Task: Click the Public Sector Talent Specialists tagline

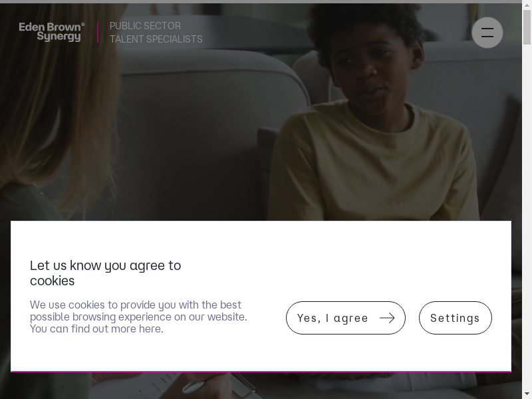Action: pyautogui.click(x=156, y=33)
